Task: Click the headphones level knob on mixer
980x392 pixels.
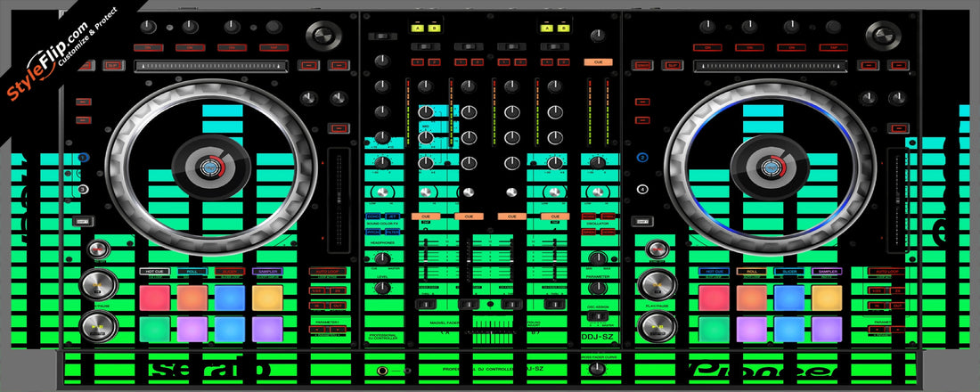Action: [382, 289]
